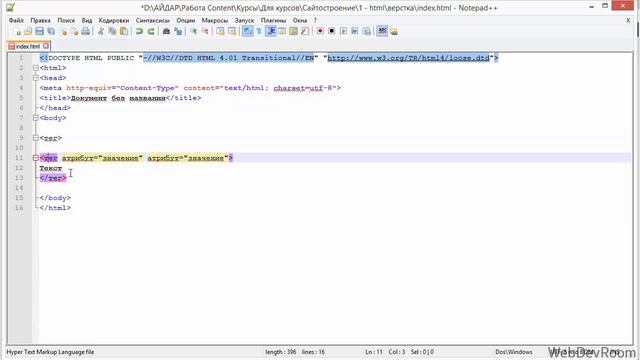Screen dimensions: 640x360
Task: Click line number 11 in margin
Action: [19, 158]
